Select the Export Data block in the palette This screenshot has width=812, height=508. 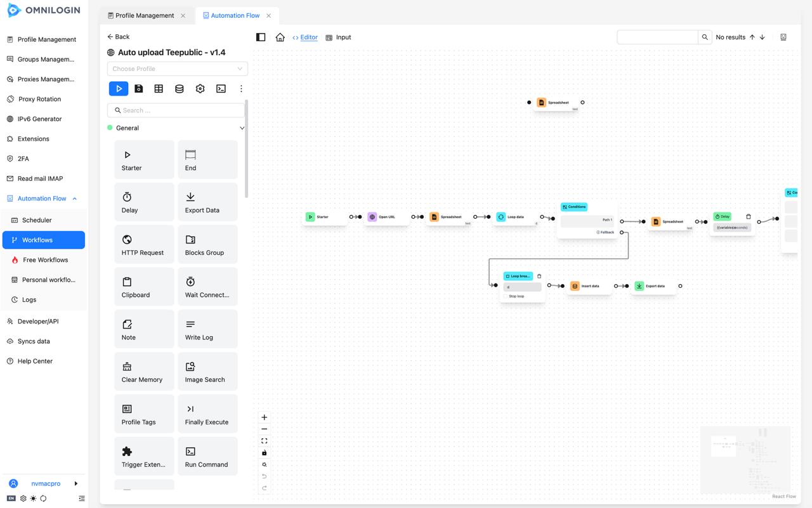tap(207, 202)
